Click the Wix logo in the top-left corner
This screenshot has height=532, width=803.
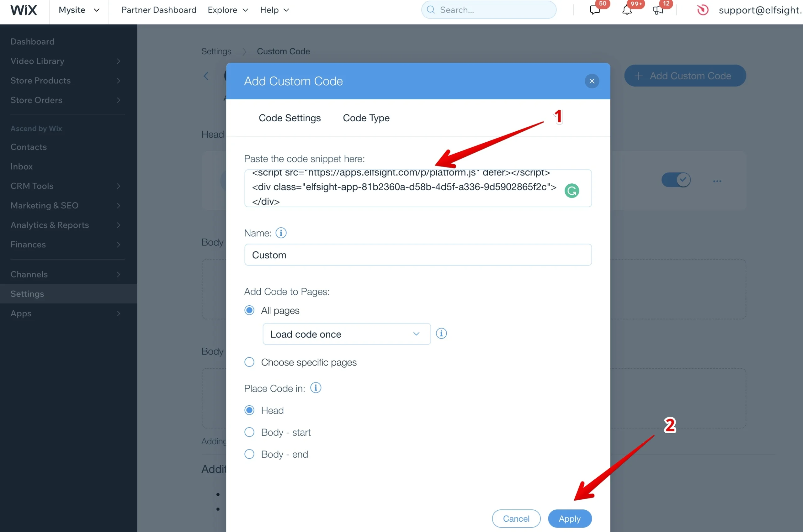click(x=24, y=9)
